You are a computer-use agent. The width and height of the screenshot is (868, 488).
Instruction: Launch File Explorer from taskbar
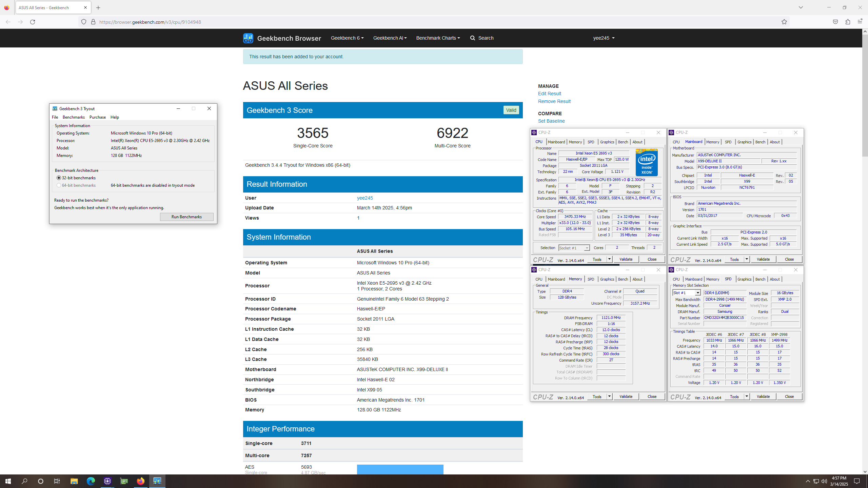[74, 481]
